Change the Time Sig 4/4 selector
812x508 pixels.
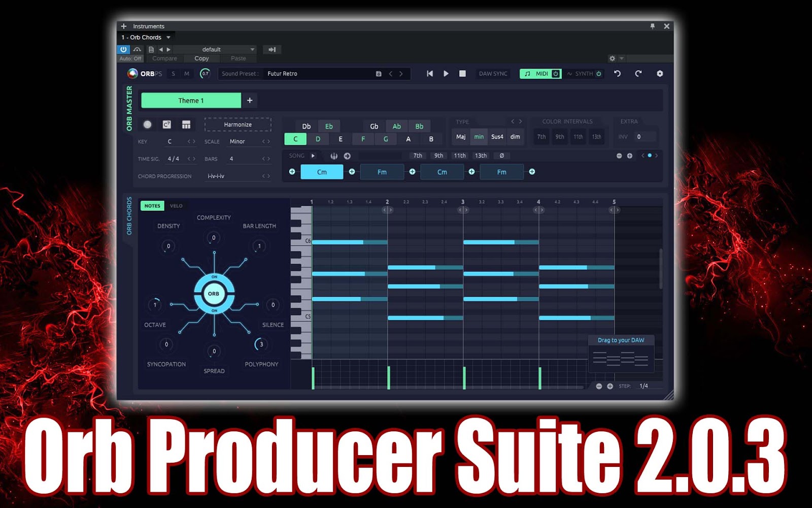coord(181,159)
